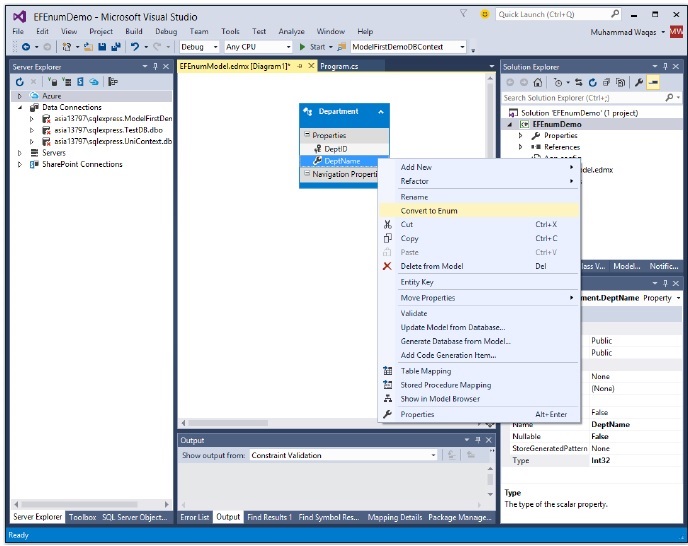The image size is (688, 546).
Task: Click the Navigate Backward toolbar icon
Action: [x=26, y=47]
